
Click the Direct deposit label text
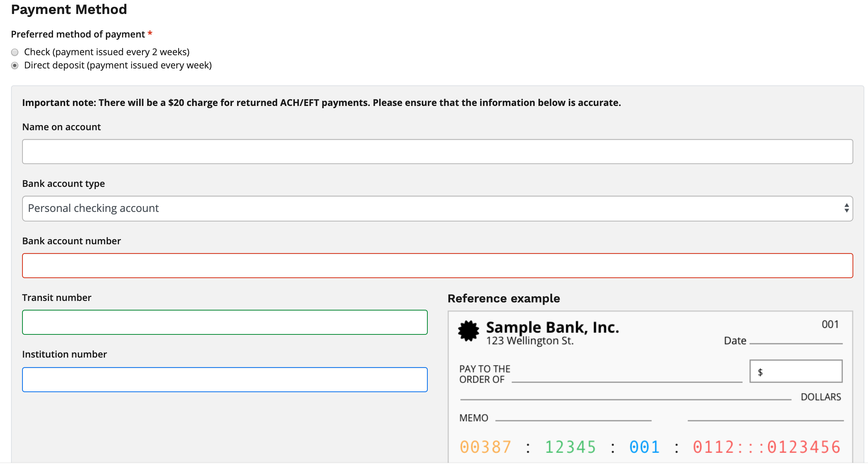coord(118,65)
